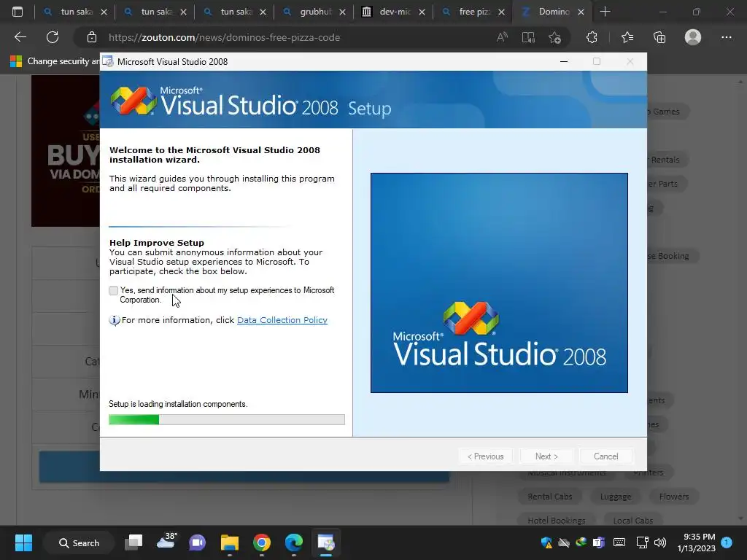Image resolution: width=747 pixels, height=560 pixels.
Task: Open Immersive Reader icon in Edge
Action: point(528,37)
